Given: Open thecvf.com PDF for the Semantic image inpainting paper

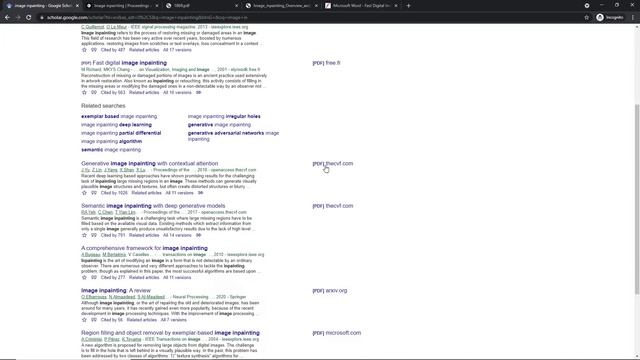Looking at the screenshot, I should (333, 206).
